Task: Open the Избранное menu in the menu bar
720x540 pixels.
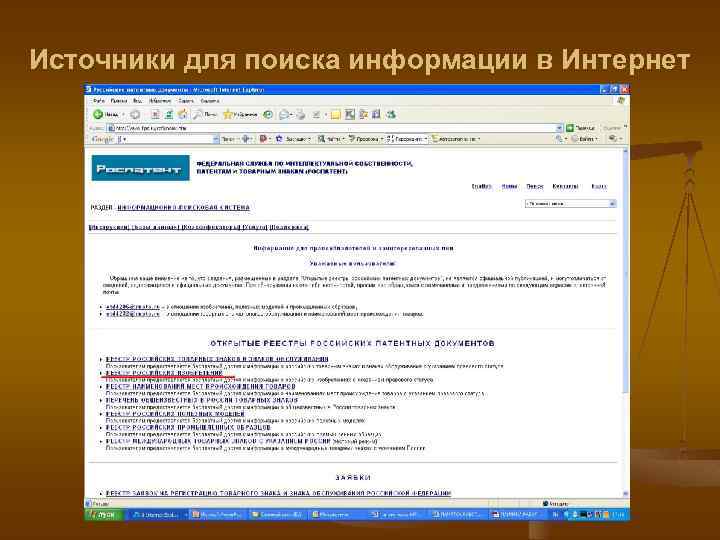Action: (x=160, y=101)
